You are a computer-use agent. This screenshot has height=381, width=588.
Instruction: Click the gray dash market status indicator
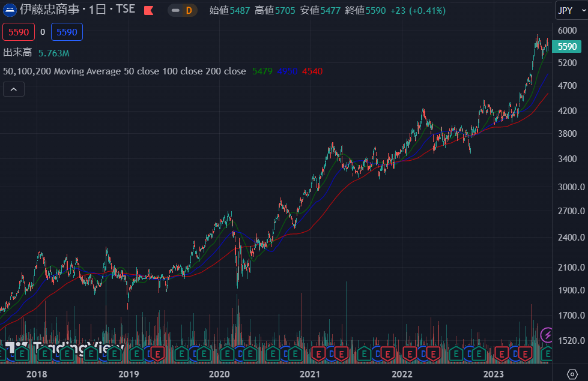pyautogui.click(x=175, y=10)
